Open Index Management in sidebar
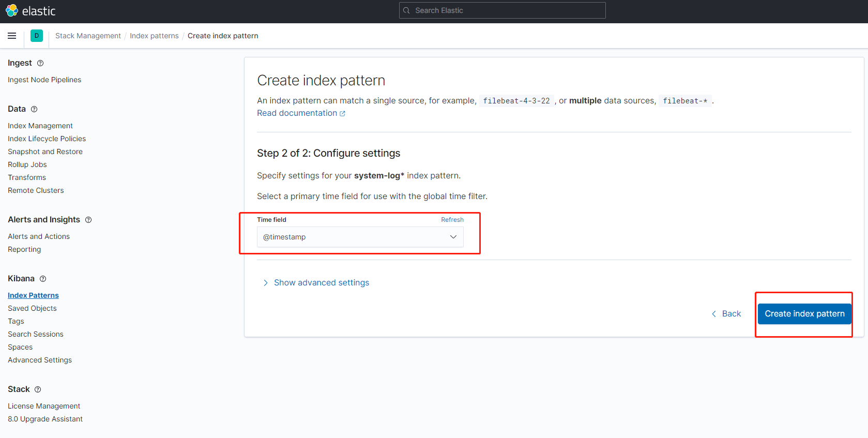Image resolution: width=868 pixels, height=438 pixels. click(40, 126)
